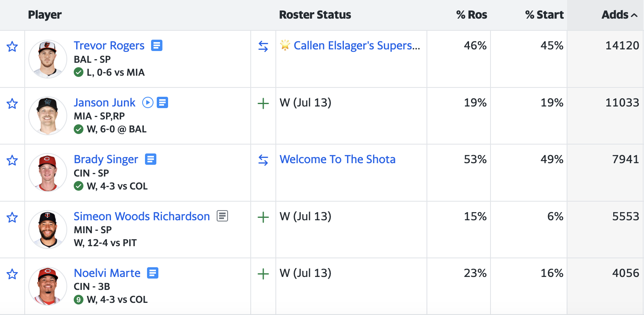Toggle watchlist star for Noelvi Marte
Viewport: 644px width, 315px height.
point(12,274)
